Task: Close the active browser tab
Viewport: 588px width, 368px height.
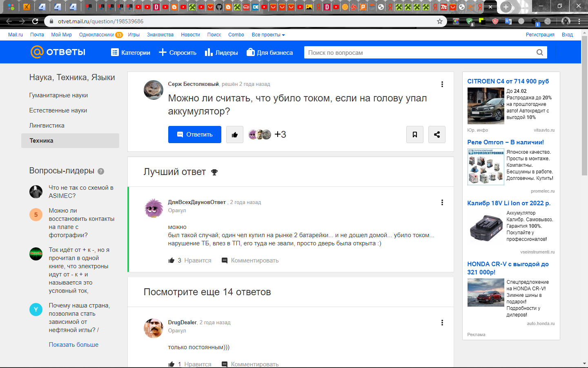Action: pyautogui.click(x=490, y=7)
